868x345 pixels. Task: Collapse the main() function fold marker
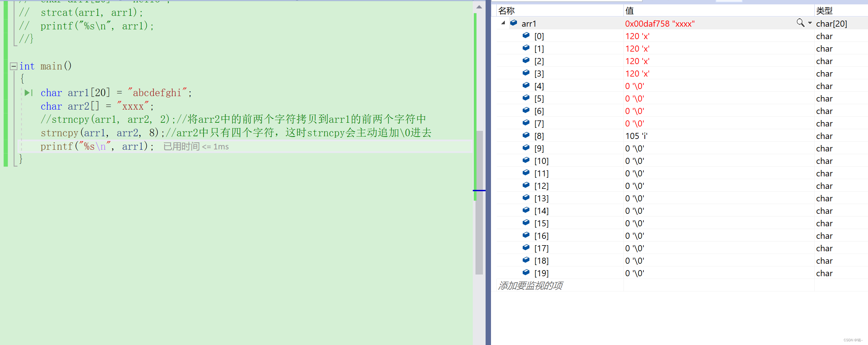coord(13,66)
